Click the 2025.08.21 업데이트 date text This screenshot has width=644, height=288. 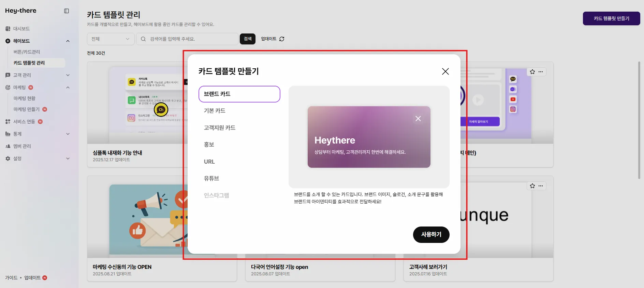[112, 274]
